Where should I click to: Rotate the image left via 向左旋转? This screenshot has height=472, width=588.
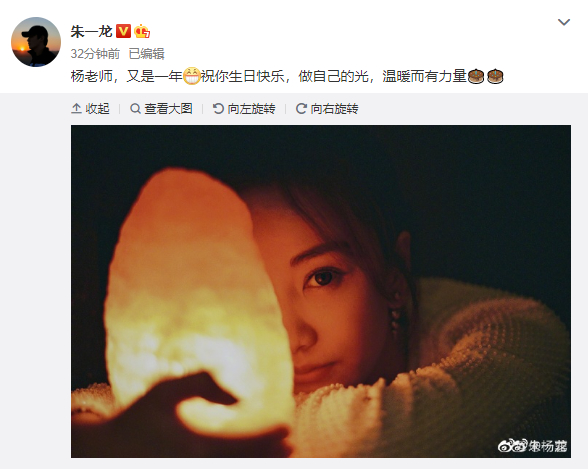point(251,109)
